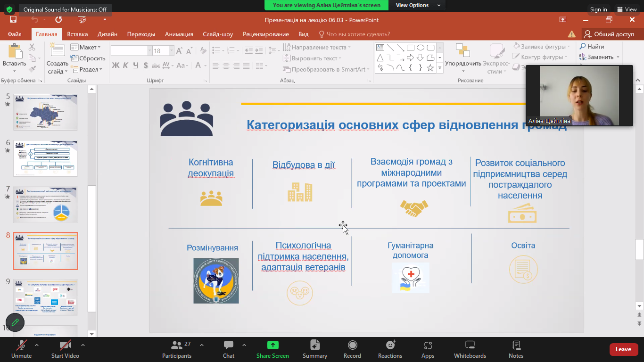Open the Дизайн ribbon tab
Viewport: 644px width, 362px height.
(x=107, y=34)
